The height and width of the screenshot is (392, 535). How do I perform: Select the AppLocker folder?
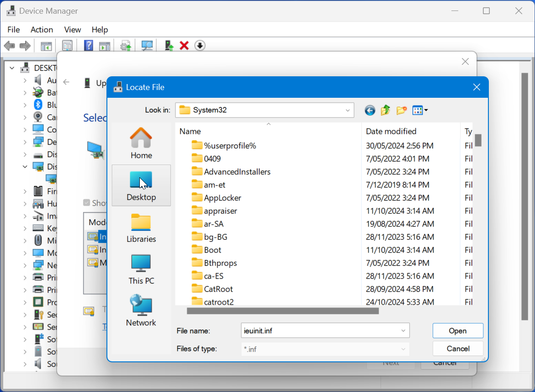pyautogui.click(x=216, y=198)
